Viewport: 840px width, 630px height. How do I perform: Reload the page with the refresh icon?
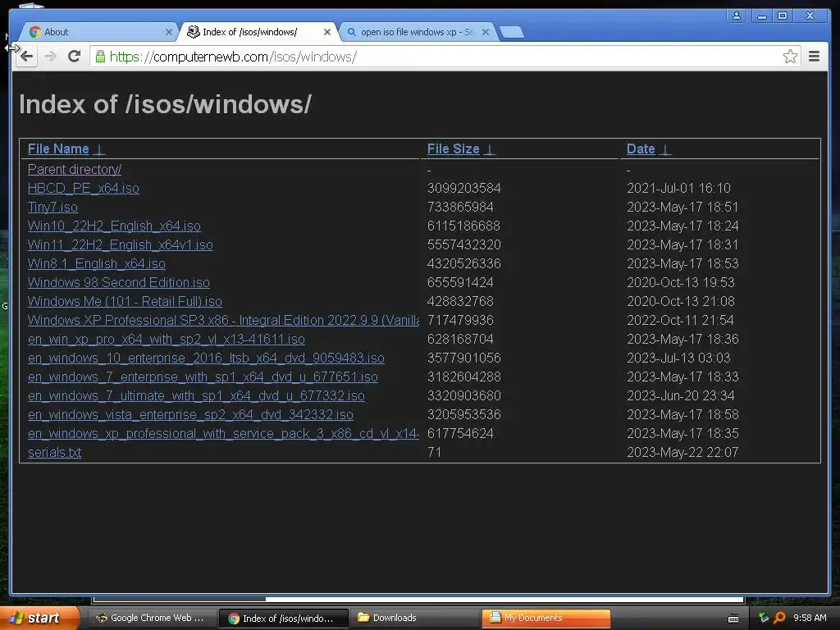coord(75,57)
